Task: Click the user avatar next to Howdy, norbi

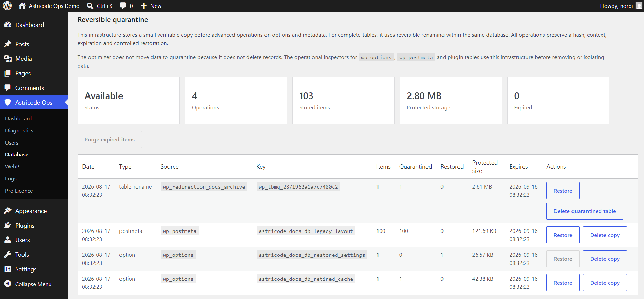Action: coord(639,6)
